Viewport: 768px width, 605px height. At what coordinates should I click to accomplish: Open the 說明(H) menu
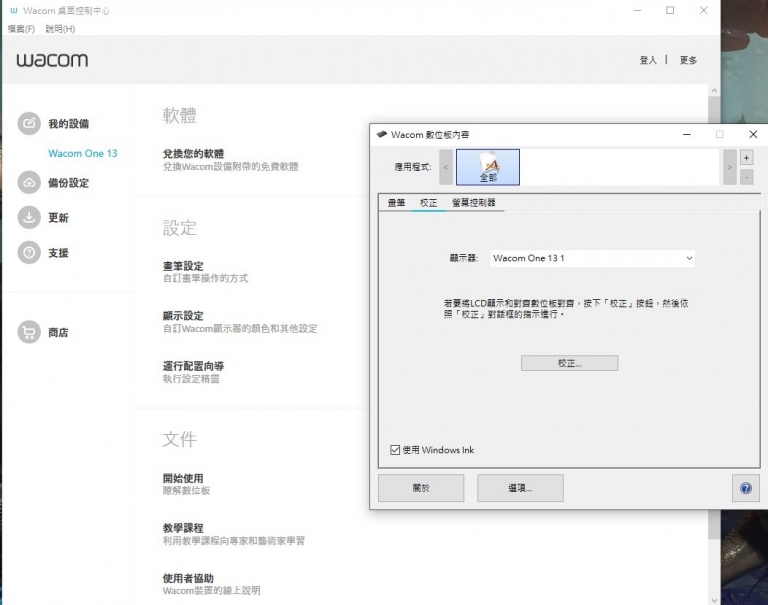[x=60, y=29]
